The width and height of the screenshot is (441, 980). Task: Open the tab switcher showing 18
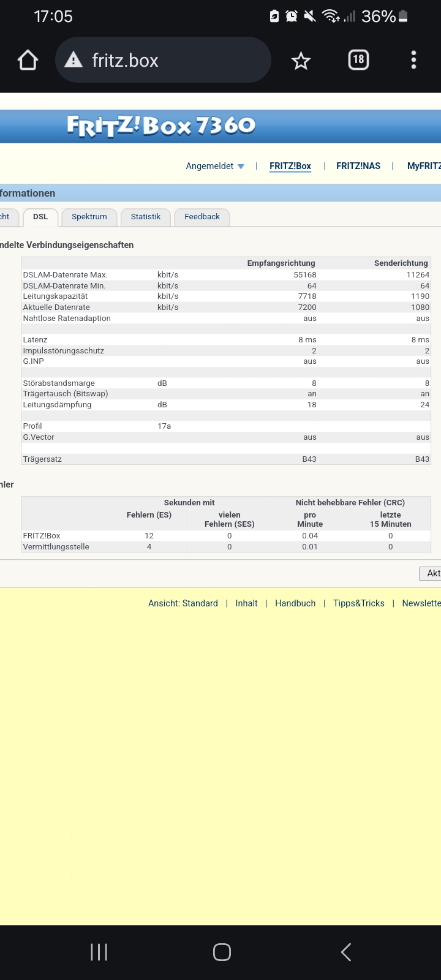tap(358, 59)
